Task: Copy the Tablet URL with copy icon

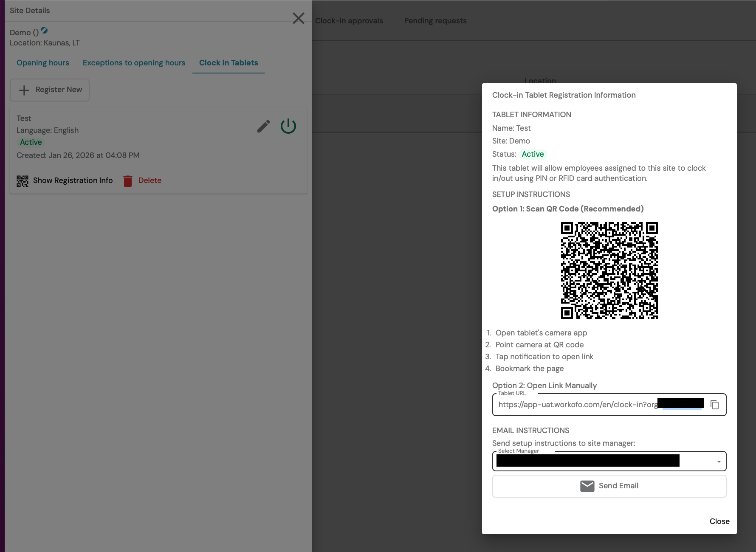Action: pyautogui.click(x=715, y=405)
